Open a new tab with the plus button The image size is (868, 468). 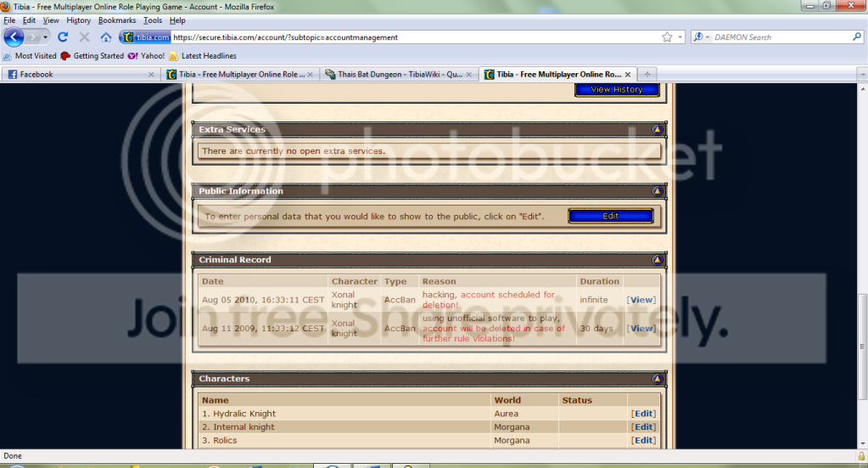[x=647, y=74]
